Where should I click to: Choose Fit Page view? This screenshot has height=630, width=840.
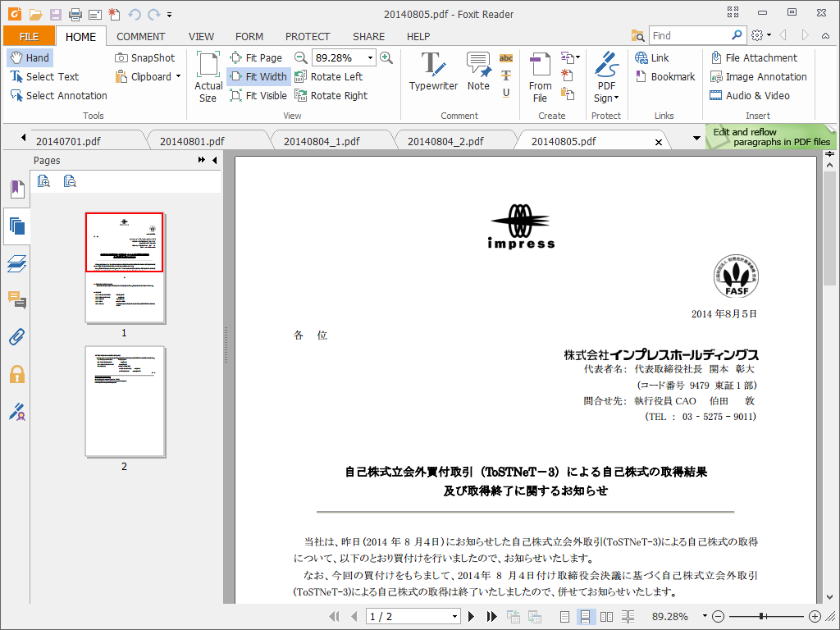(256, 58)
